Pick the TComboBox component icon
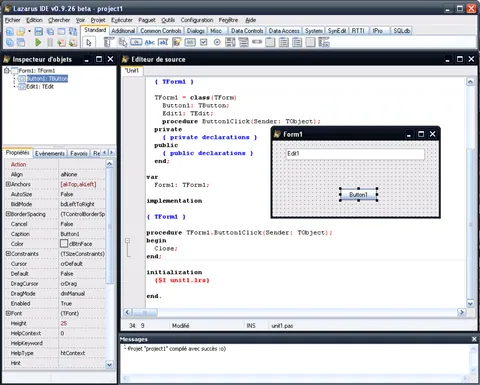The height and width of the screenshot is (385, 480). click(244, 42)
